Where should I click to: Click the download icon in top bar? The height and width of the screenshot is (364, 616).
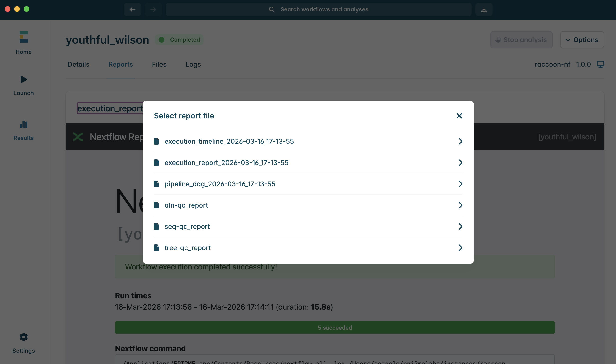[x=484, y=9]
